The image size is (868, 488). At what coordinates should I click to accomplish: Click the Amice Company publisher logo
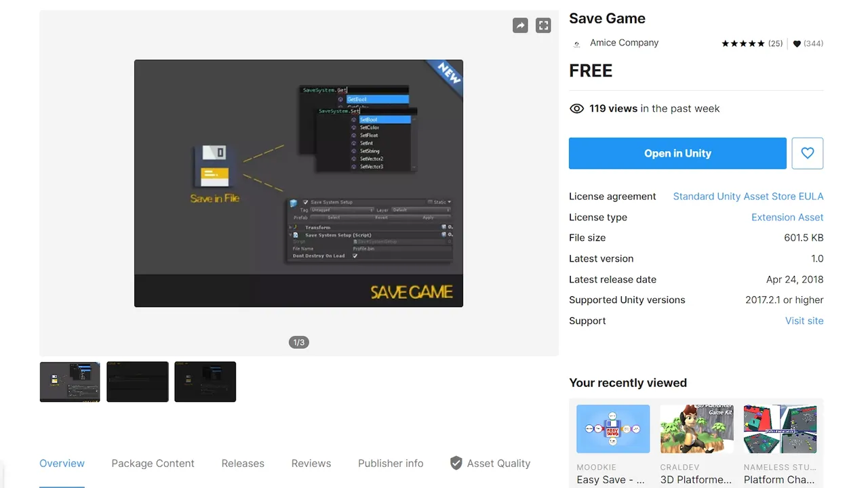[x=577, y=43]
